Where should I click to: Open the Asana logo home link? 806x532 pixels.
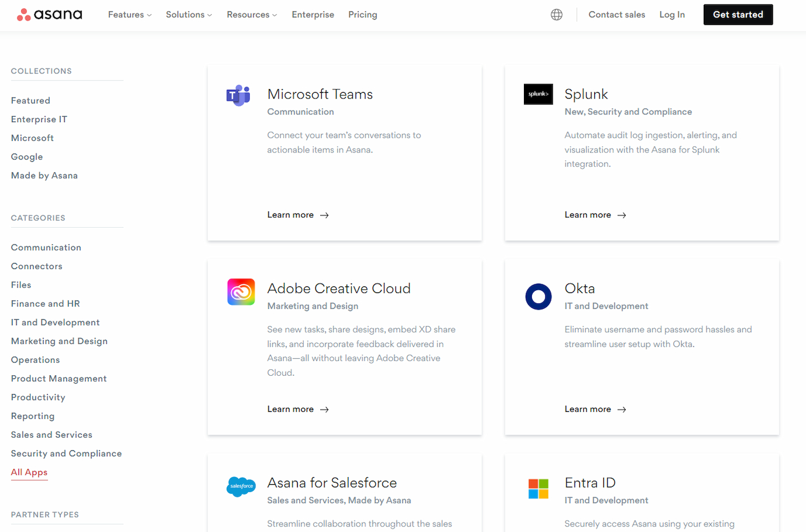tap(50, 15)
